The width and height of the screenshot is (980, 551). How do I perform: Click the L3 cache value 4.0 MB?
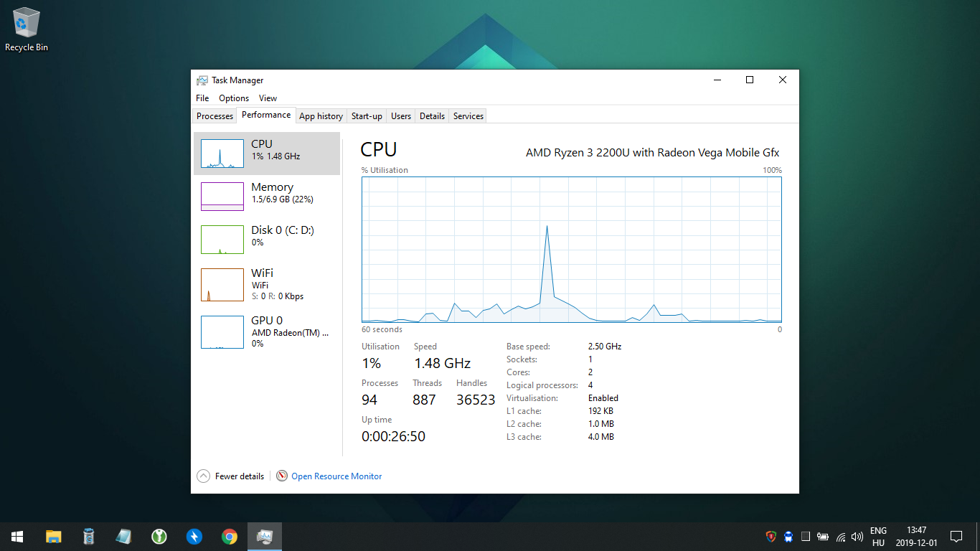pyautogui.click(x=601, y=437)
